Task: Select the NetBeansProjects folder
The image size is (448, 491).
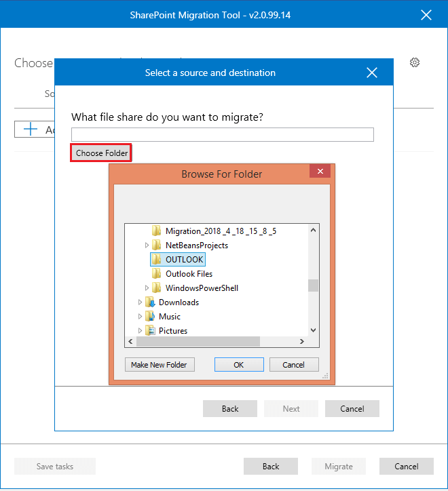Action: pyautogui.click(x=197, y=245)
